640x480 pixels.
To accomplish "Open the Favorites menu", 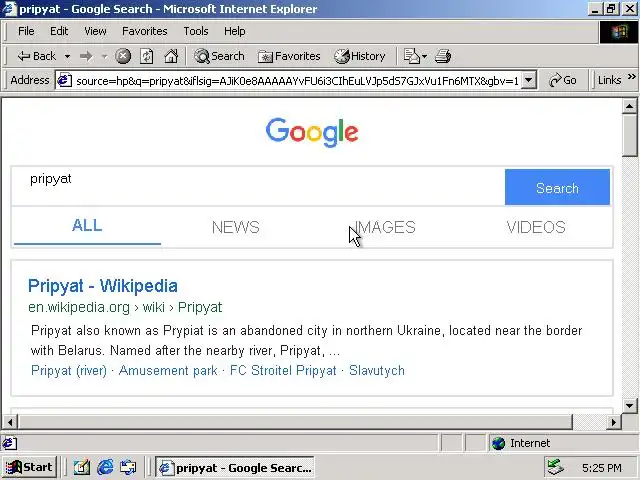I will (144, 31).
